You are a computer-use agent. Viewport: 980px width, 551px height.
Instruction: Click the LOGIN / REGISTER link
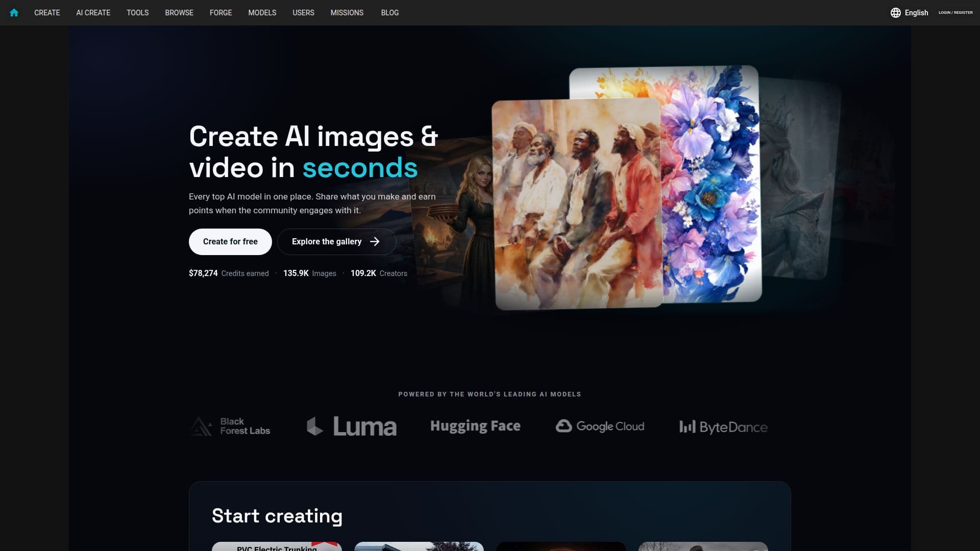(x=955, y=13)
